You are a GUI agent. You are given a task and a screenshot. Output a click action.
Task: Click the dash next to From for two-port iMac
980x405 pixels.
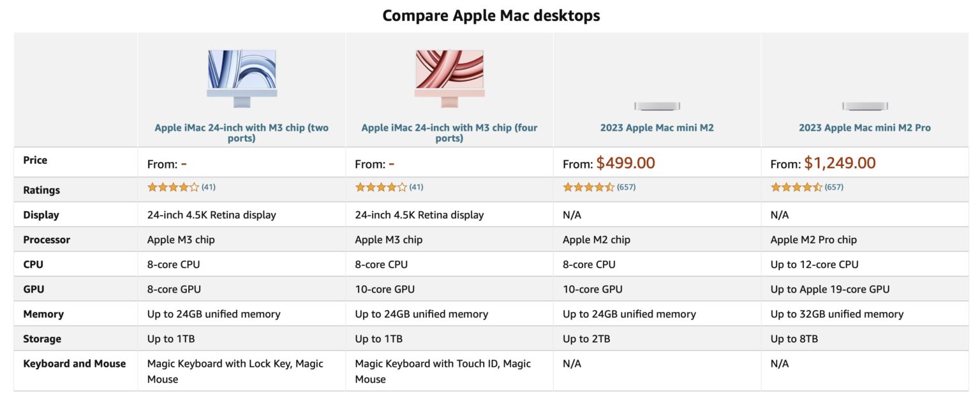183,163
